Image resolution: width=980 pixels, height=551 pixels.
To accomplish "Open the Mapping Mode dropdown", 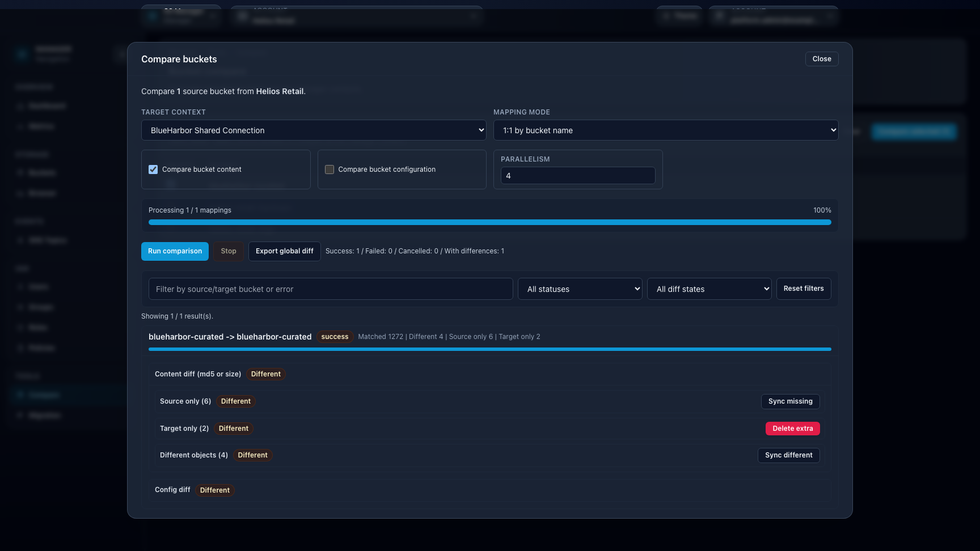I will 665,130.
